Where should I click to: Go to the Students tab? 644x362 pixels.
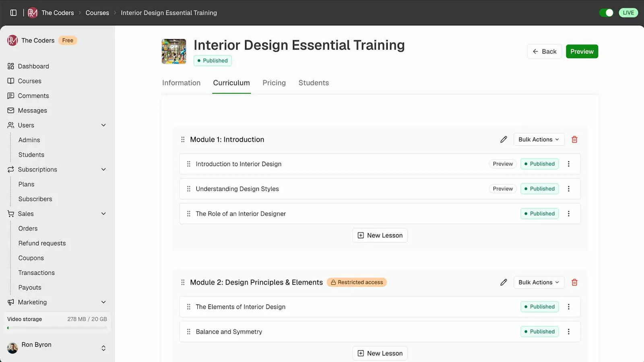coord(314,83)
